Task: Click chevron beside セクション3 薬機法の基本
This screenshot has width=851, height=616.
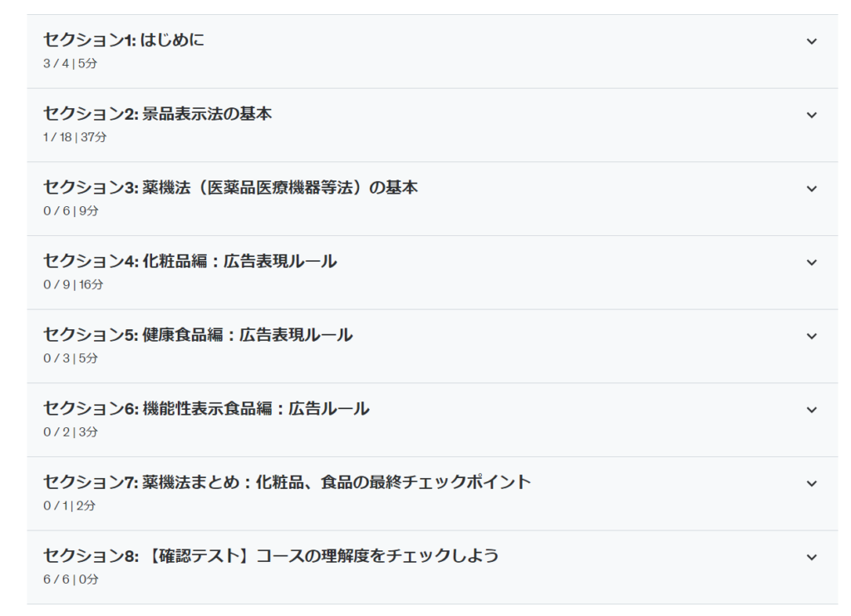Action: tap(812, 189)
